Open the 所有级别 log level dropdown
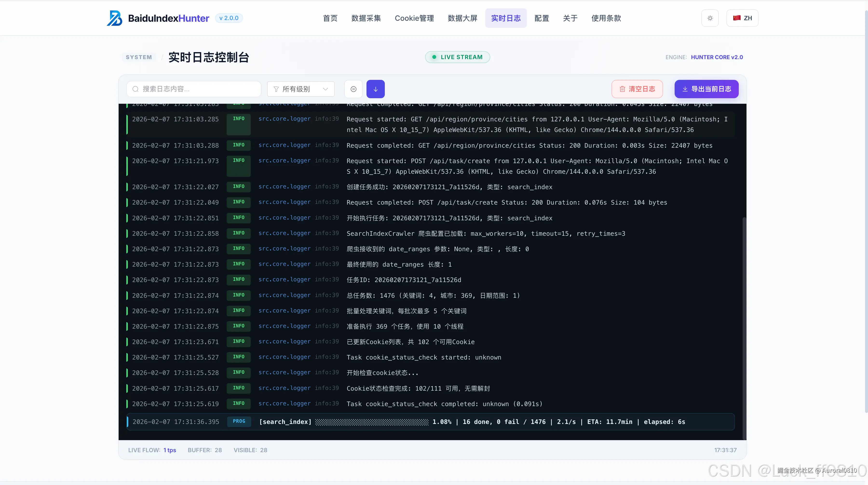 tap(300, 89)
